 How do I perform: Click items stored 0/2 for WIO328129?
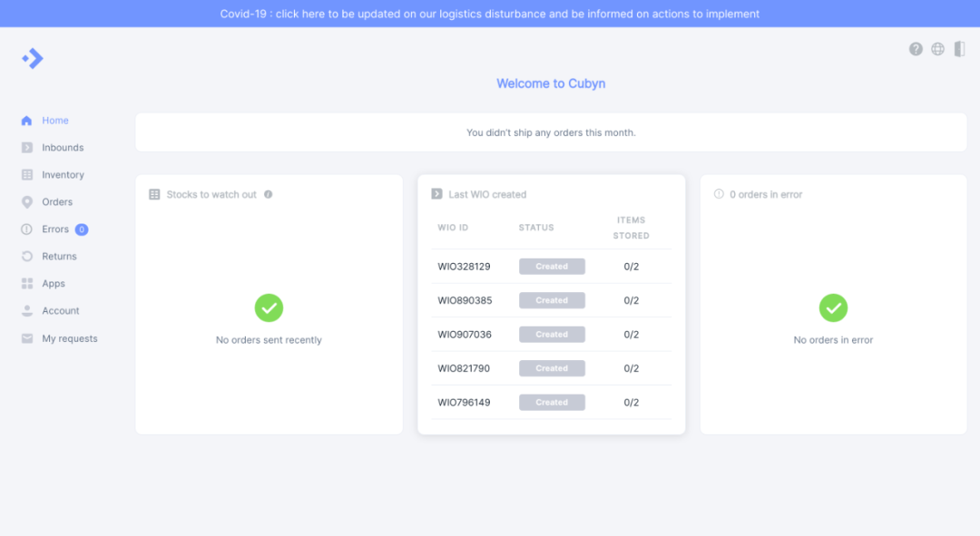632,266
